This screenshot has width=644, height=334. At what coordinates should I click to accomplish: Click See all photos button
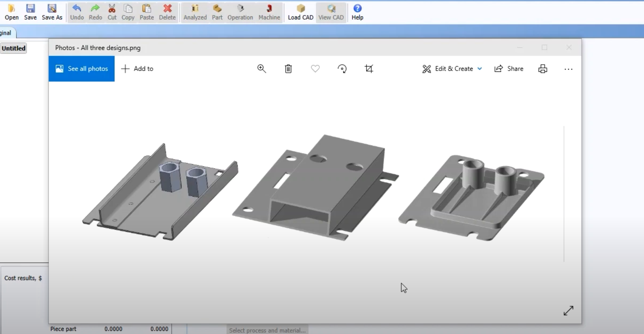click(x=82, y=69)
